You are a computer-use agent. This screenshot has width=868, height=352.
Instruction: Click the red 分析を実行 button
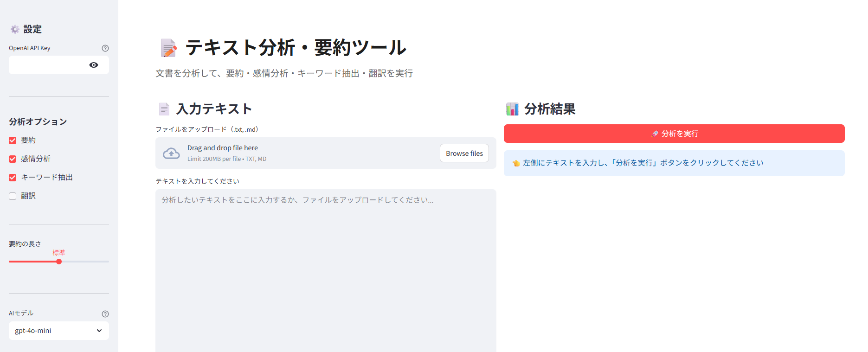point(674,134)
